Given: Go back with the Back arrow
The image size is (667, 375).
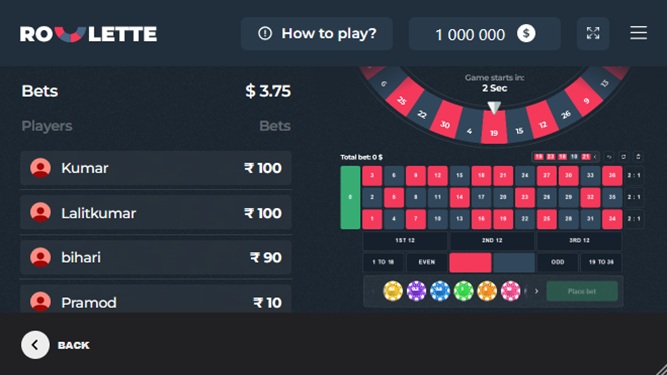Looking at the screenshot, I should tap(35, 345).
